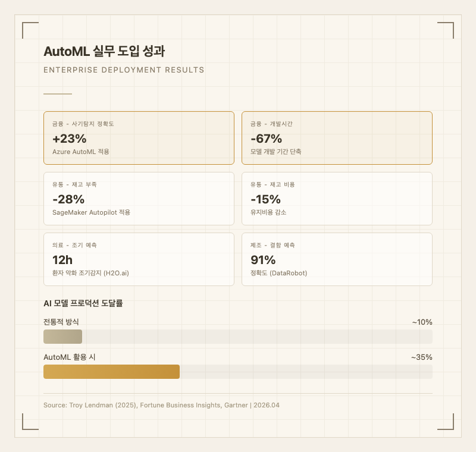
Task: Click the ~35% percentage label
Action: [x=421, y=357]
